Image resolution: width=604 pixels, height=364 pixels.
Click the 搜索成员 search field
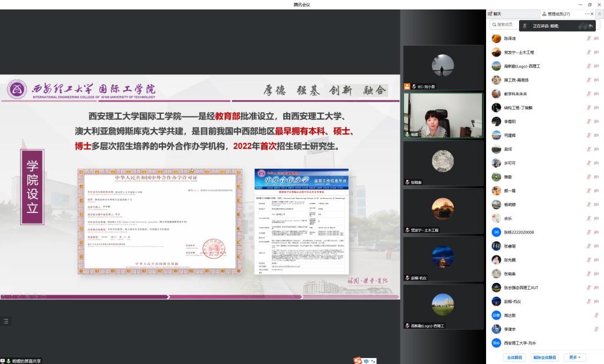point(507,25)
